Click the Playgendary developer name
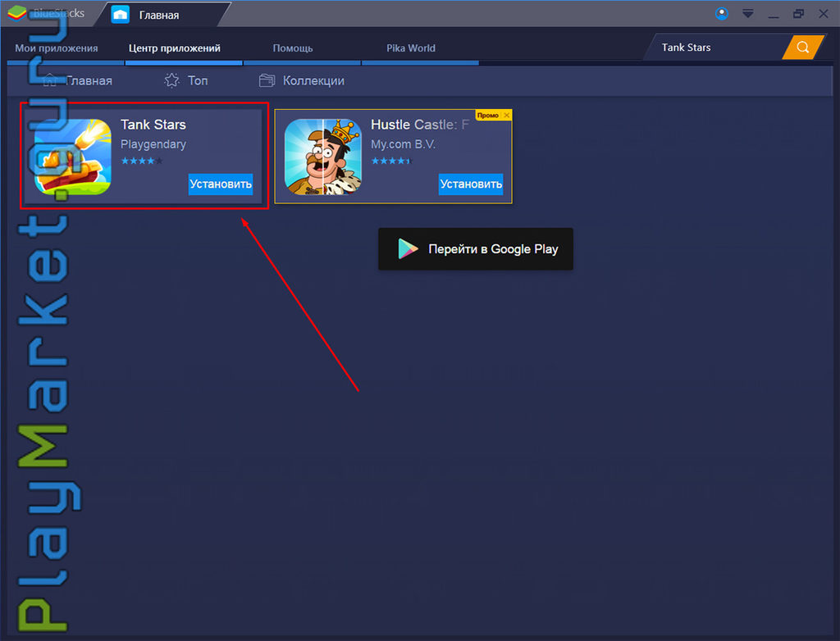 coord(153,144)
